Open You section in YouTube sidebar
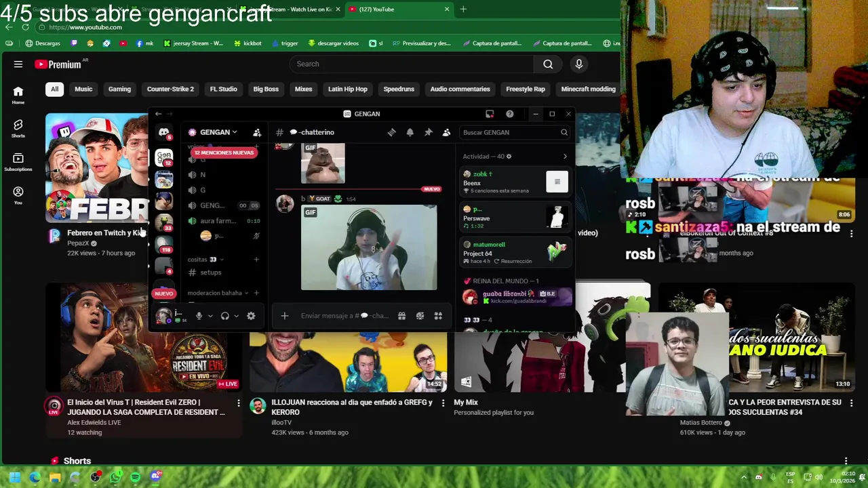Viewport: 868px width, 488px height. (18, 195)
